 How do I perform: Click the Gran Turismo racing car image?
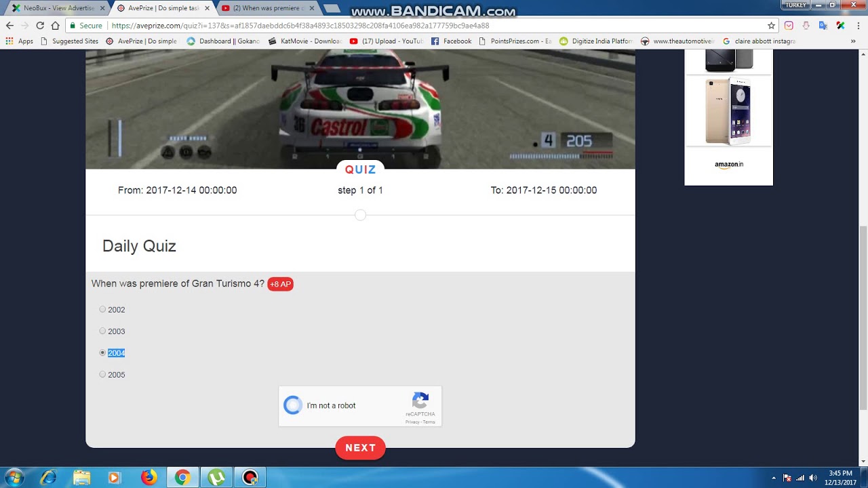tap(360, 108)
